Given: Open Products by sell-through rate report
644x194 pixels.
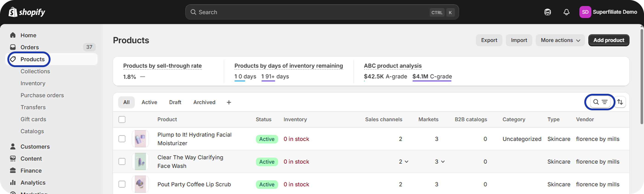Looking at the screenshot, I should click(163, 66).
